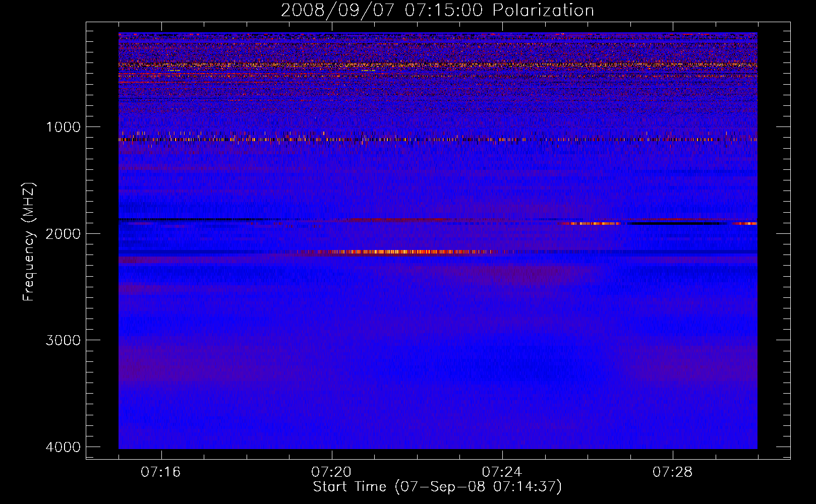Image resolution: width=816 pixels, height=504 pixels.
Task: Click the 07:28 time tick label
Action: 673,472
